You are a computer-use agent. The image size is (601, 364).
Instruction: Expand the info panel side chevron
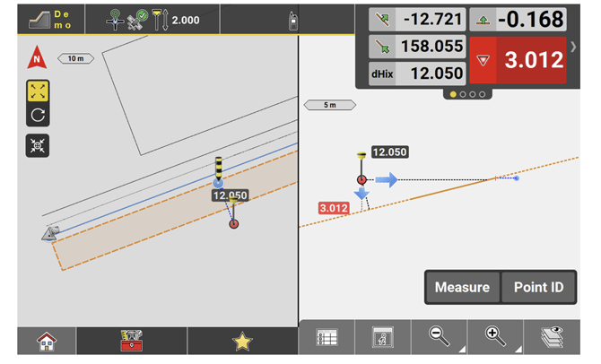tap(573, 46)
